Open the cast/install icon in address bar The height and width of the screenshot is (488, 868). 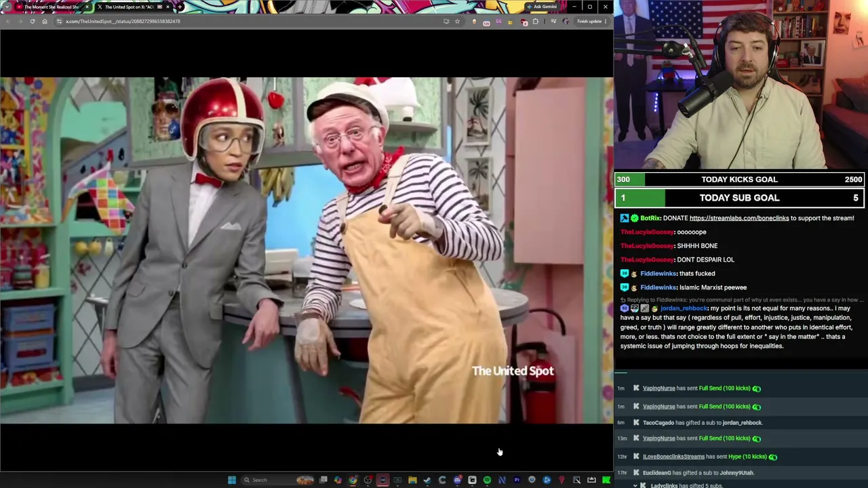point(446,21)
